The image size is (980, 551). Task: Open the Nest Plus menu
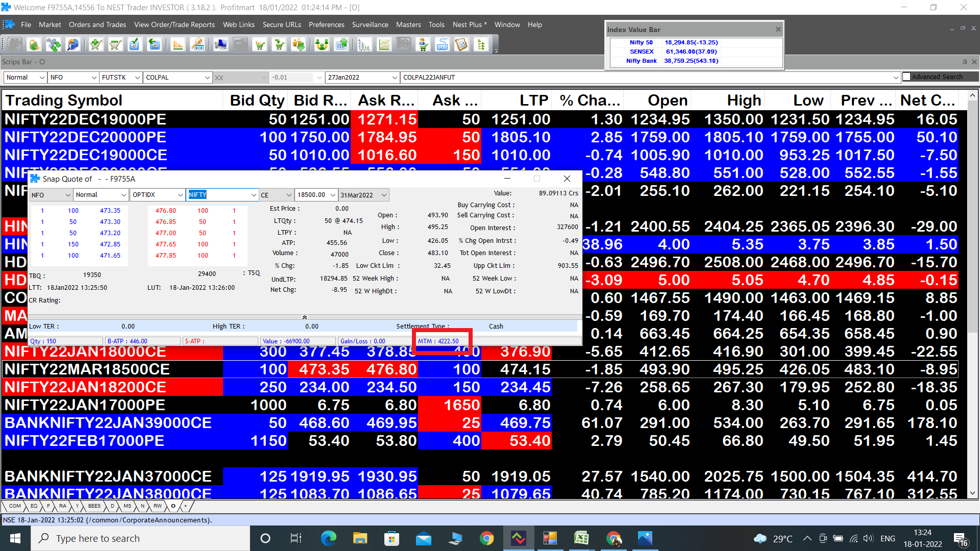tap(470, 24)
